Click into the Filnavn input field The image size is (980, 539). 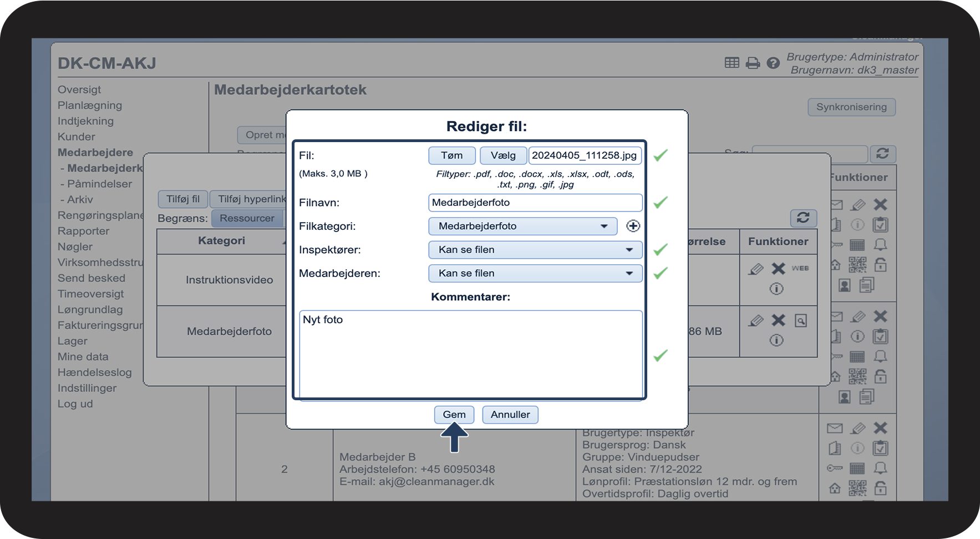536,203
